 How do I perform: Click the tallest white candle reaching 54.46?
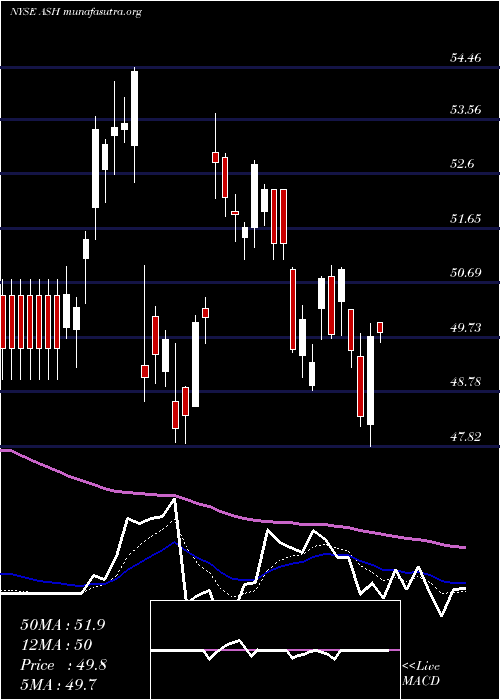tap(134, 108)
